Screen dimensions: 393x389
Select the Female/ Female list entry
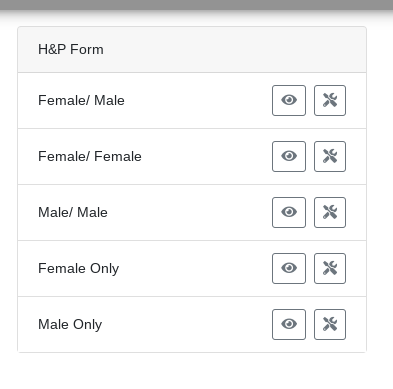[x=90, y=156]
